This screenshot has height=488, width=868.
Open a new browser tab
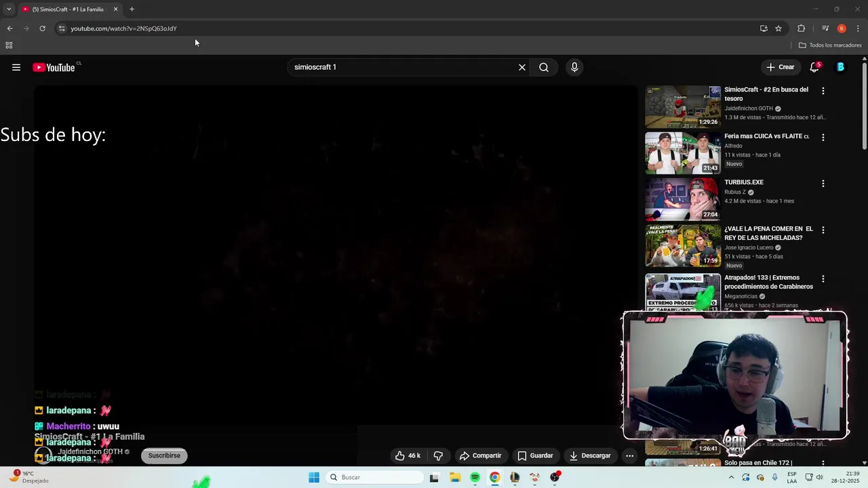click(x=132, y=9)
